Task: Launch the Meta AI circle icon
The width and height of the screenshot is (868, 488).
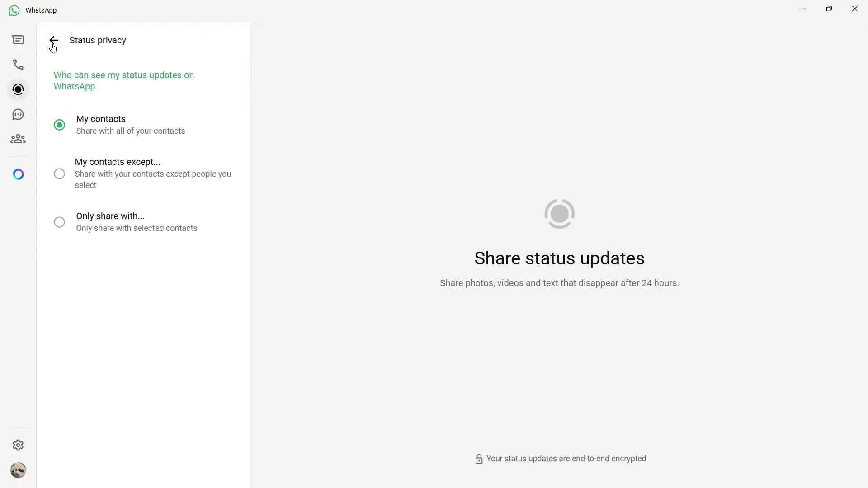Action: pos(18,174)
